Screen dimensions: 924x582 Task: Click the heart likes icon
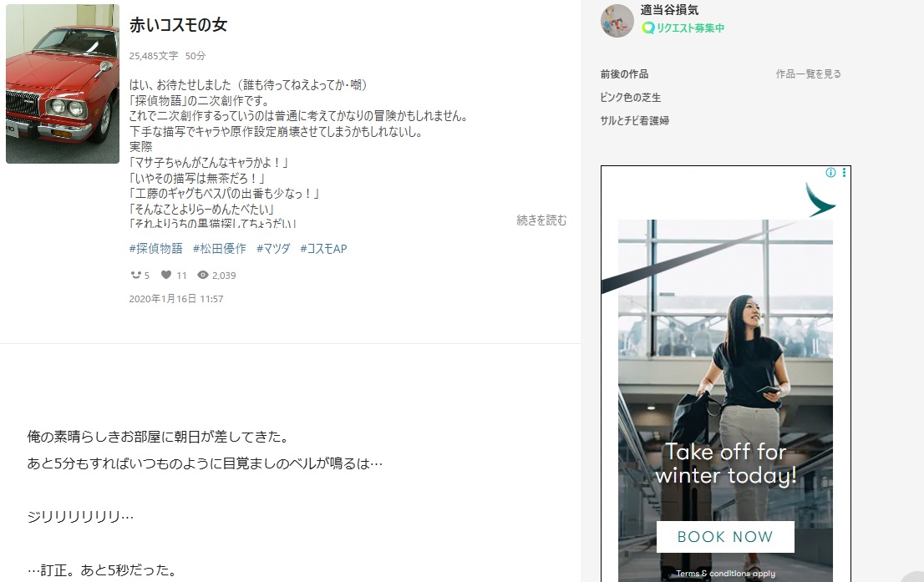166,275
